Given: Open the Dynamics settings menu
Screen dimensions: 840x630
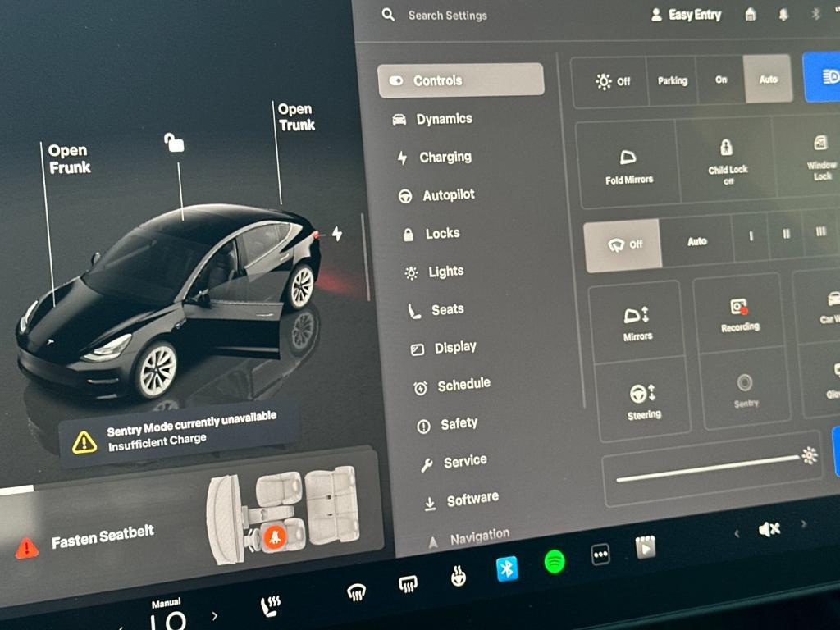Looking at the screenshot, I should click(433, 119).
